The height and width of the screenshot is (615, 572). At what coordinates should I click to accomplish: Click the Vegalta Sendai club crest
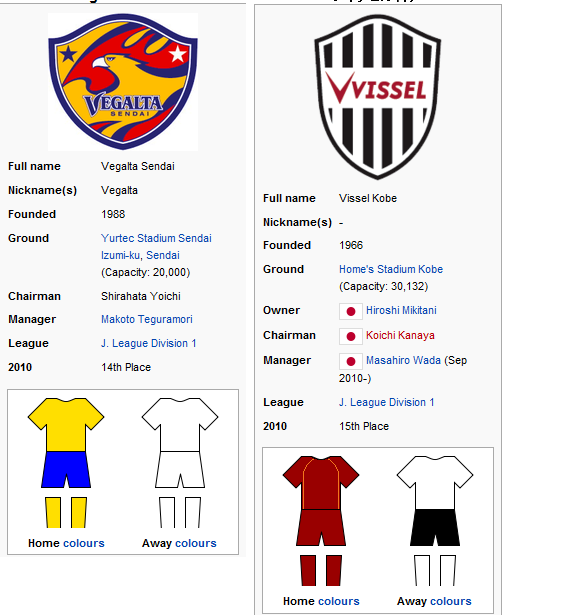point(123,82)
